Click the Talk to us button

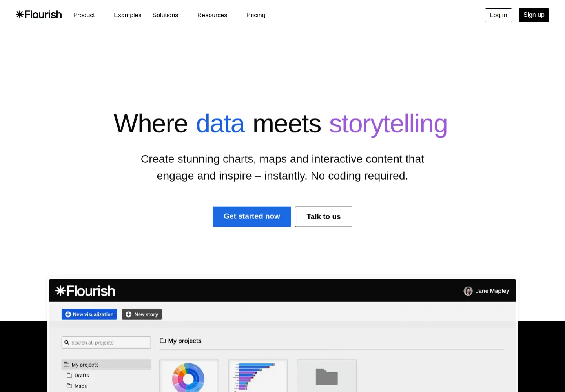coord(324,216)
